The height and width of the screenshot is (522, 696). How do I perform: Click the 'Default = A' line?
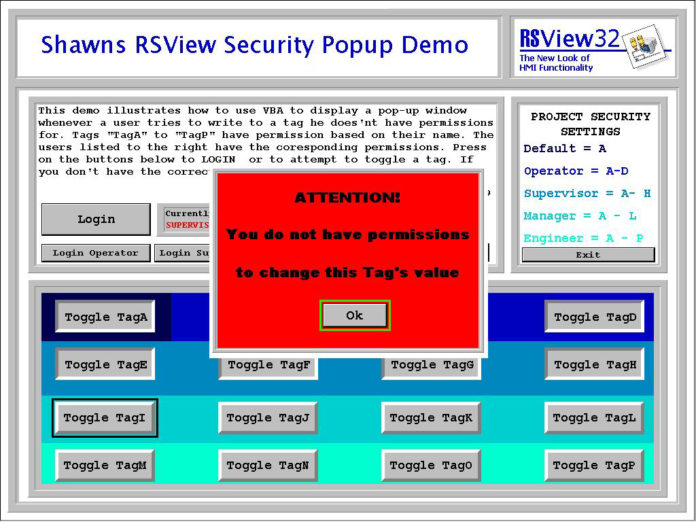pyautogui.click(x=565, y=148)
